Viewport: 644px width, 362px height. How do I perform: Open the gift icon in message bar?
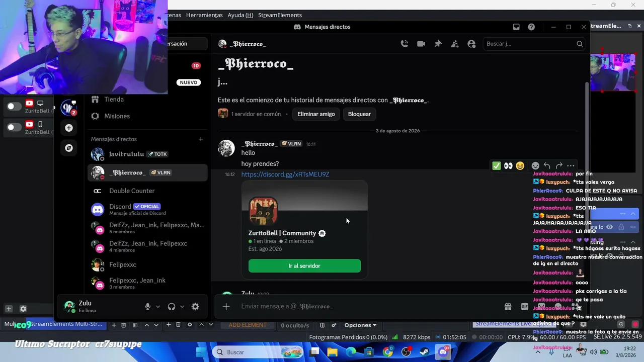coord(508,306)
